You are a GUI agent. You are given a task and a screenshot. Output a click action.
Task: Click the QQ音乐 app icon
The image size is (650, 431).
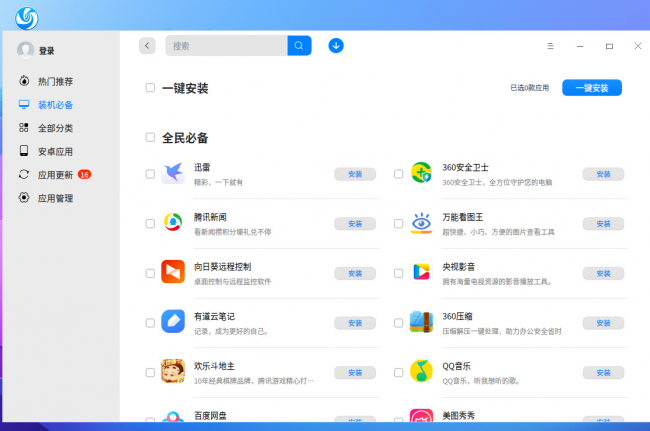click(421, 371)
